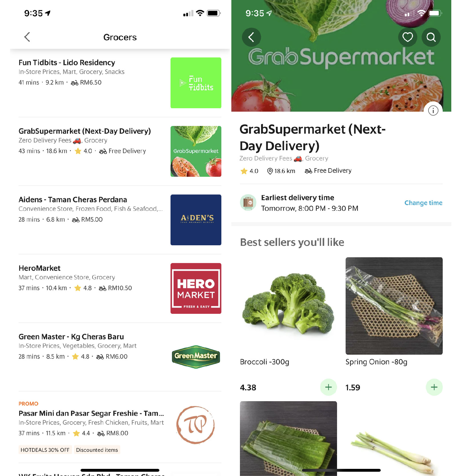
Task: Open the store info icon
Action: pos(433,110)
